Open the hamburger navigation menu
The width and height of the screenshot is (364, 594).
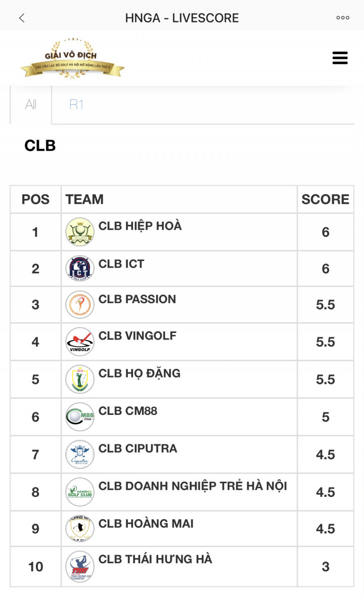point(340,58)
